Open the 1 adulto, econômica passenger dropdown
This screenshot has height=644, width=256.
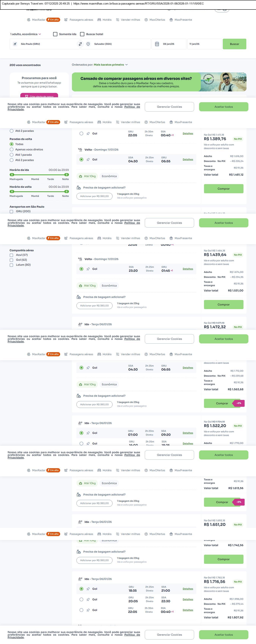coord(26,34)
